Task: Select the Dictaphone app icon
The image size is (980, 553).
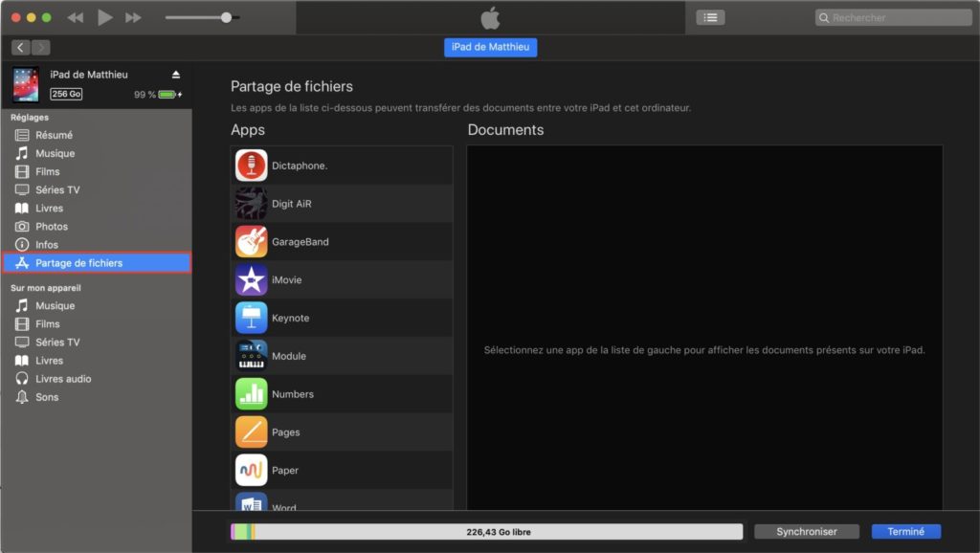Action: [x=251, y=166]
